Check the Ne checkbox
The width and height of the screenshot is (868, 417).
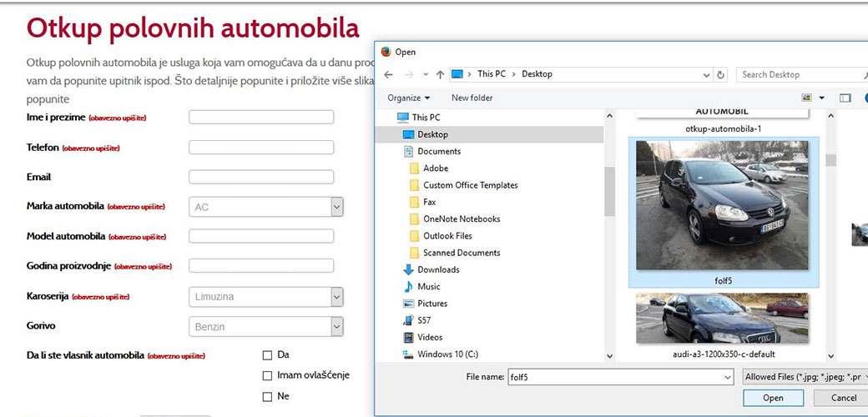pyautogui.click(x=267, y=396)
